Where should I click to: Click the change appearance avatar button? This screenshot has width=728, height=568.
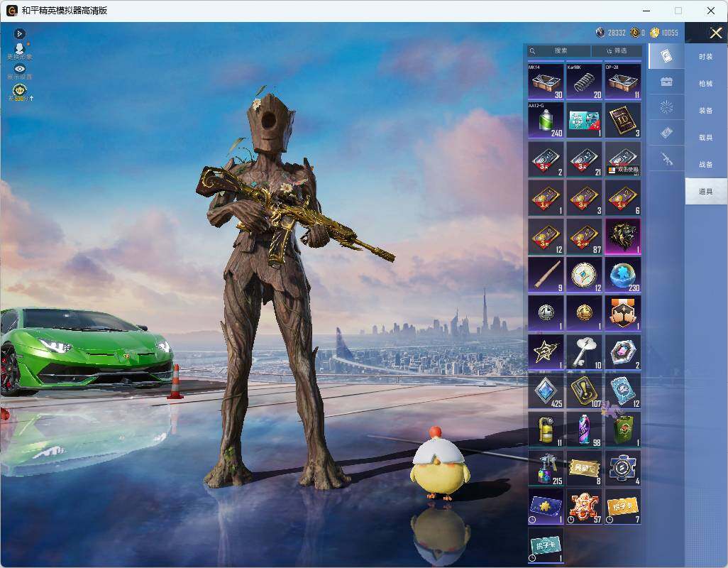(19, 51)
